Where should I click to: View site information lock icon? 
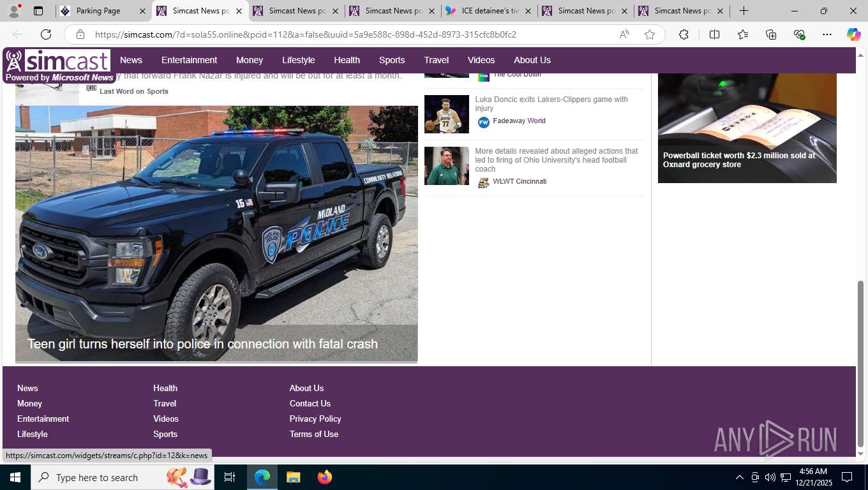click(80, 34)
